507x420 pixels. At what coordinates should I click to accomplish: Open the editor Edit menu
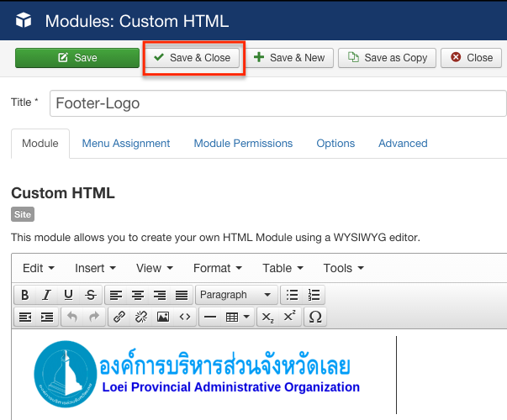pos(39,268)
